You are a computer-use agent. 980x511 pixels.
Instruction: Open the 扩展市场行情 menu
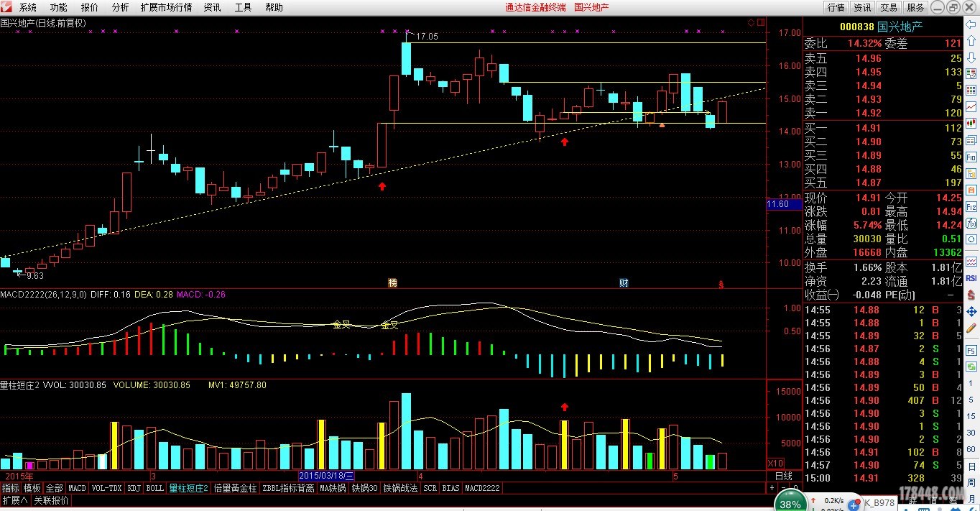[x=166, y=7]
